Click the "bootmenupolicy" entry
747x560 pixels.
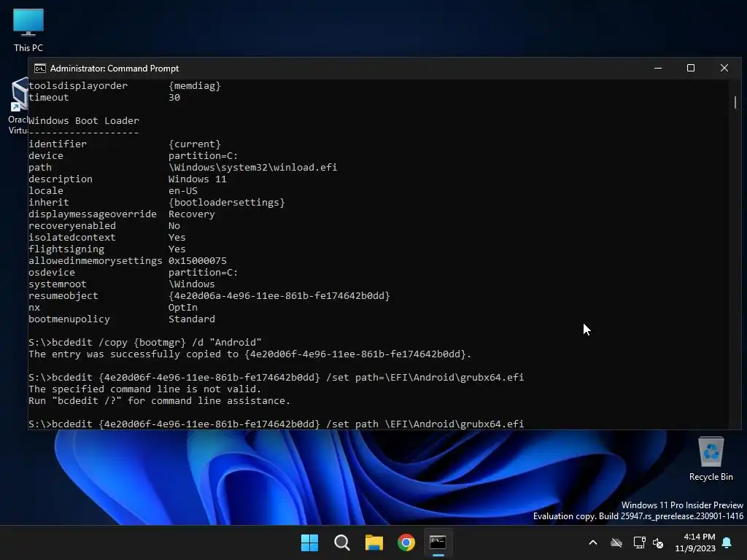[x=69, y=319]
